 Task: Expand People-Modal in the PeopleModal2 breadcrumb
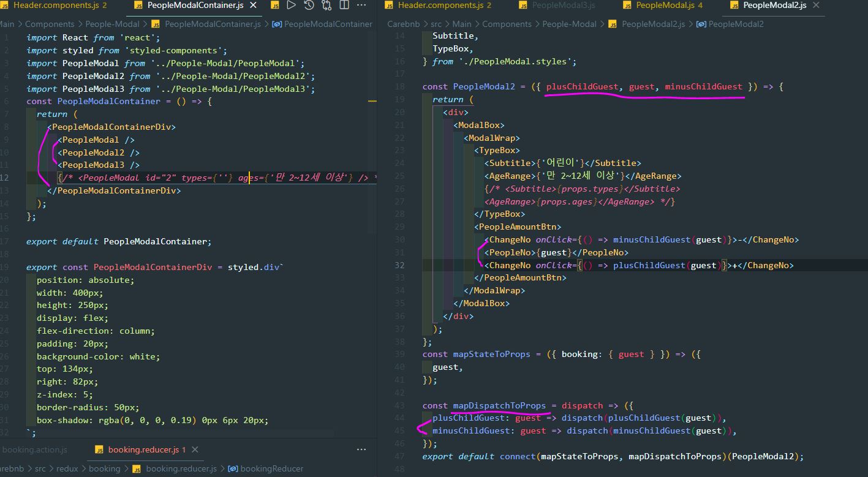[569, 24]
